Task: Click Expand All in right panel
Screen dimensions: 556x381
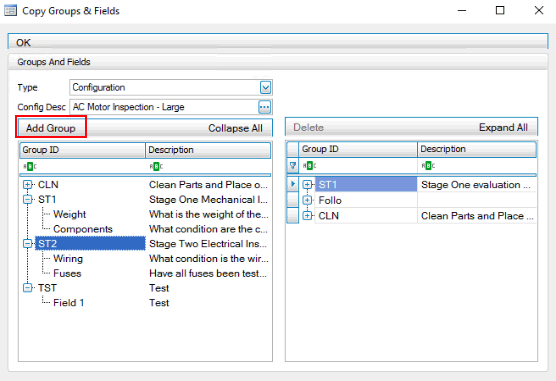Action: (x=503, y=127)
